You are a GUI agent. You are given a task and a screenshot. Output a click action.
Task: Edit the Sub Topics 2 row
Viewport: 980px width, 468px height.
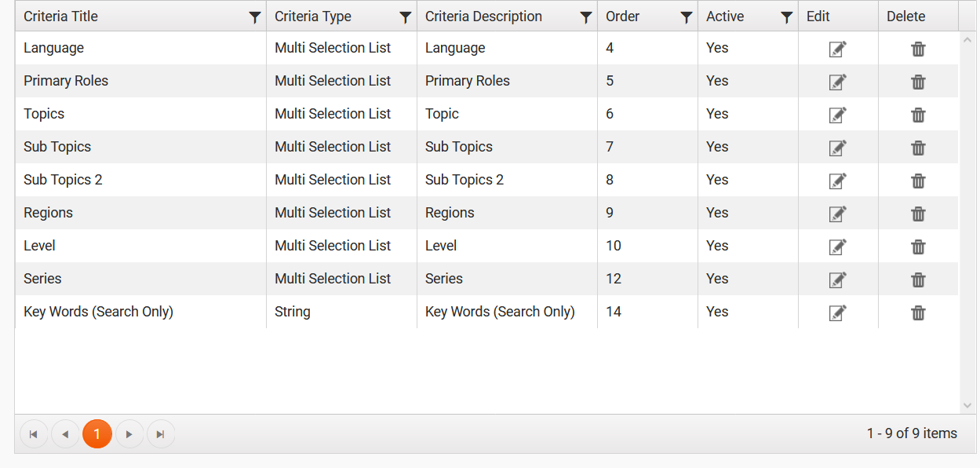pyautogui.click(x=838, y=181)
